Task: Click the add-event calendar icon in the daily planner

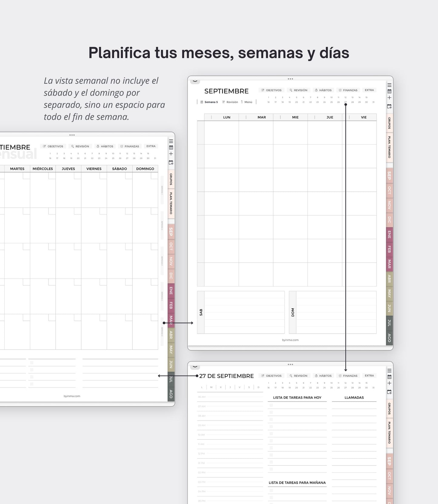Action: (390, 392)
